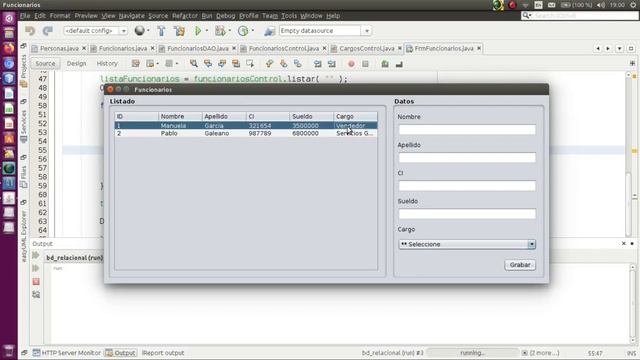The height and width of the screenshot is (360, 640).
Task: Click the HTTP Server Monitor button
Action: pos(67,353)
